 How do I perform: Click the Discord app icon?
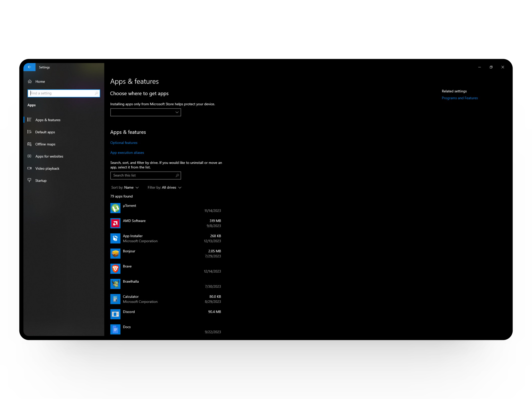(x=115, y=314)
